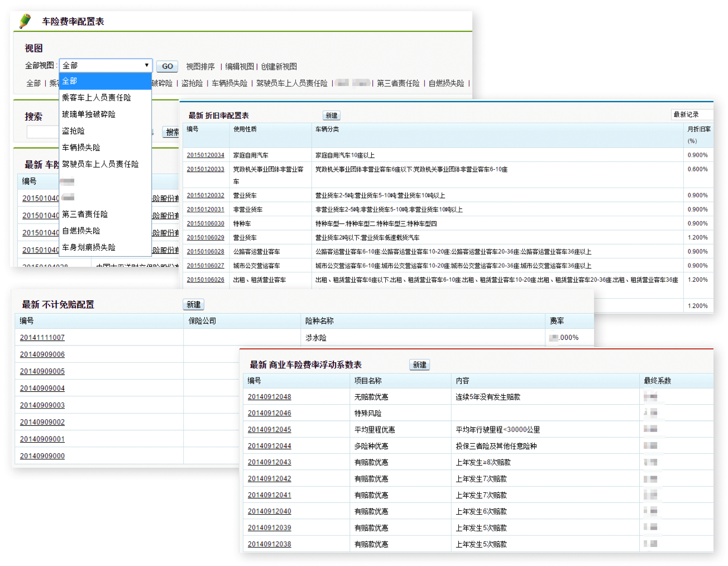The height and width of the screenshot is (566, 728).
Task: Switch to the 全部 view tab link
Action: [33, 83]
